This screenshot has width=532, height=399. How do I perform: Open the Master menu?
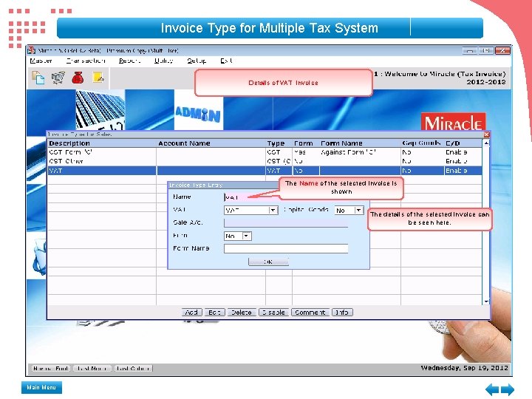tap(41, 61)
